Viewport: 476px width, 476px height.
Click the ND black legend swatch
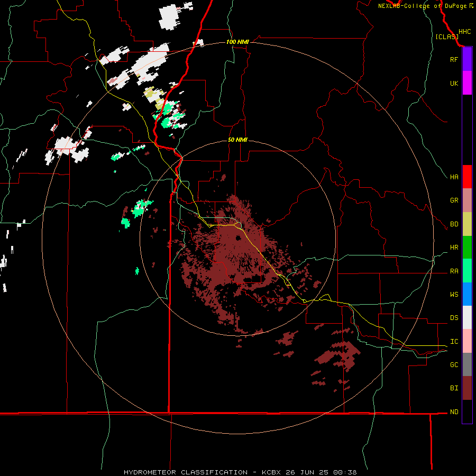point(467,411)
